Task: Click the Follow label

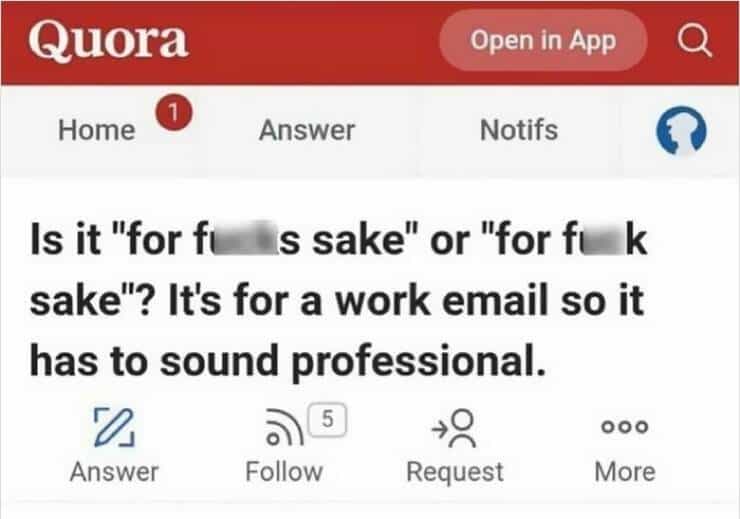Action: click(284, 471)
